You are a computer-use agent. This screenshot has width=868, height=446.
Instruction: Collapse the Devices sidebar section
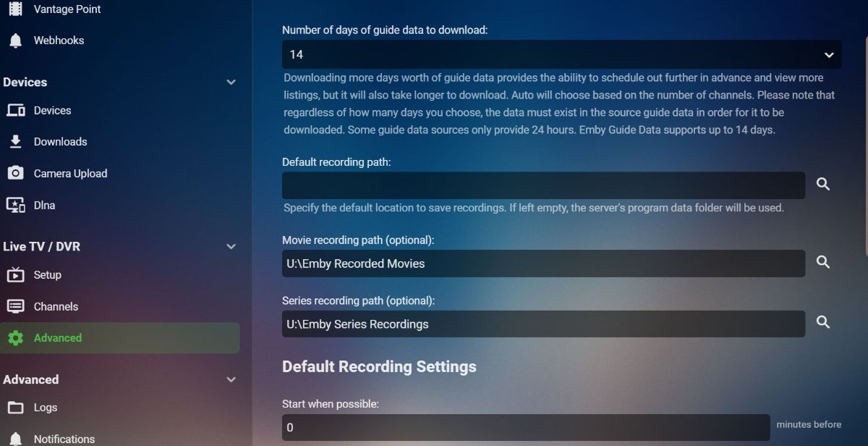(231, 83)
